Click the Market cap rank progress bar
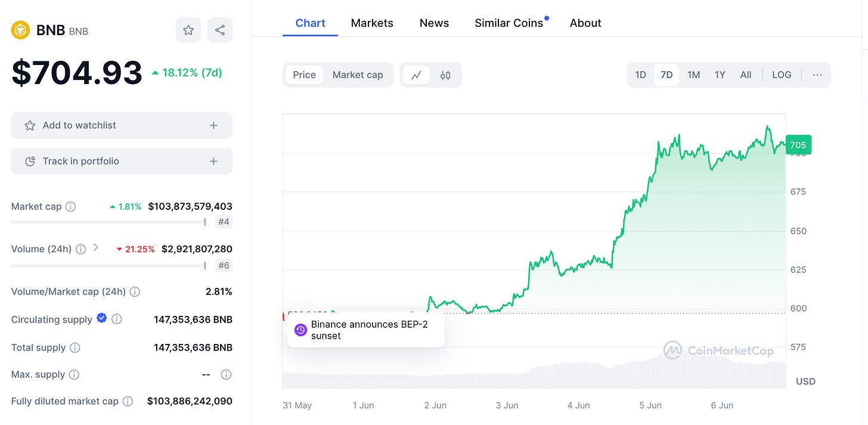868x425 pixels. (x=108, y=222)
